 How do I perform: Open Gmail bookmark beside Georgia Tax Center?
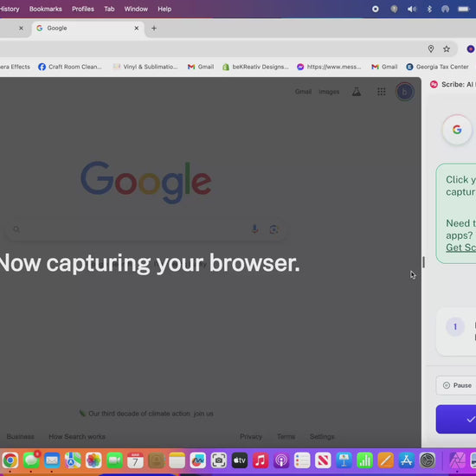[x=384, y=67]
